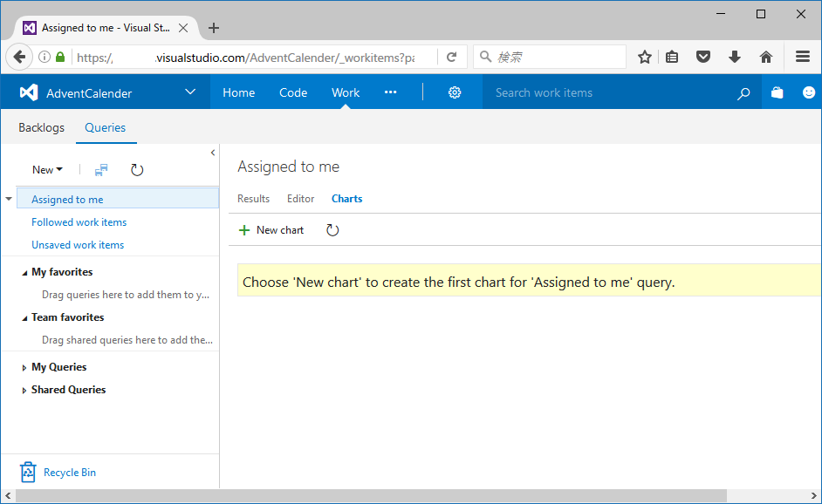Open the browser hamburger menu

803,57
